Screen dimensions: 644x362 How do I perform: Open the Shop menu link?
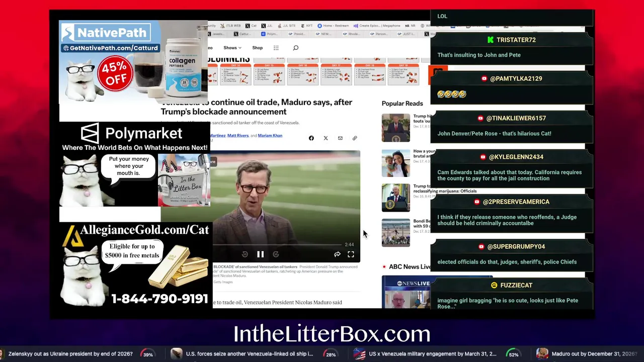tap(257, 48)
